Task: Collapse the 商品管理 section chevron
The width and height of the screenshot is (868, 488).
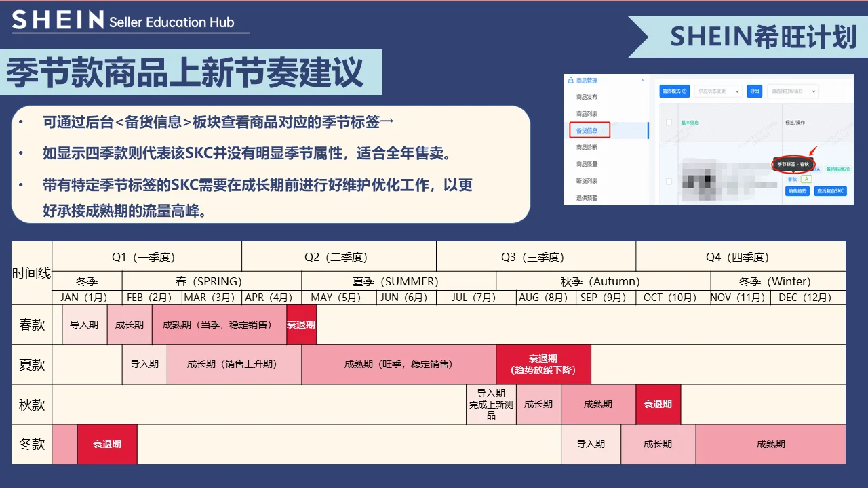Action: click(x=642, y=81)
